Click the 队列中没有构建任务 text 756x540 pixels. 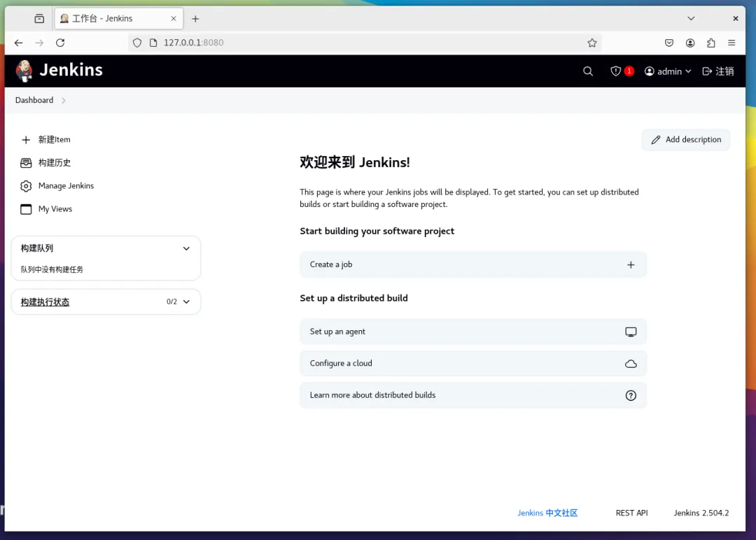tap(52, 270)
